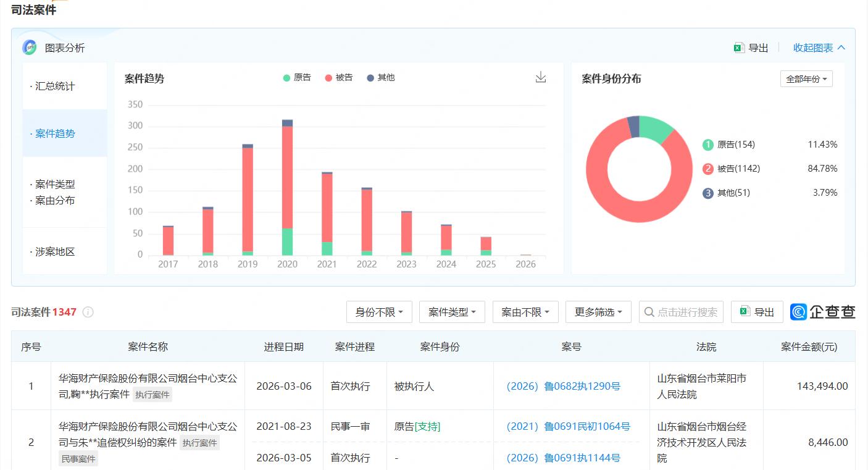This screenshot has width=868, height=470.
Task: Click the 导出 button above the table
Action: click(x=757, y=313)
